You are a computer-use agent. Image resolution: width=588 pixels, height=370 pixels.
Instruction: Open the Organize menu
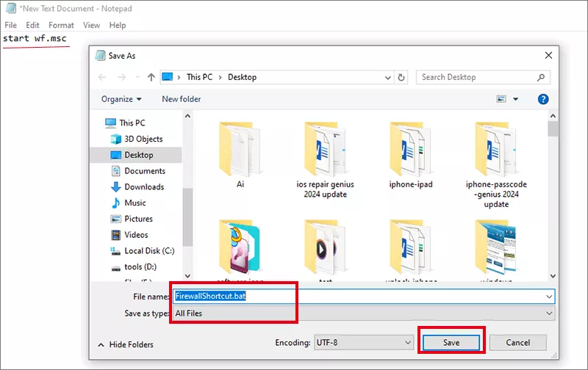(121, 99)
